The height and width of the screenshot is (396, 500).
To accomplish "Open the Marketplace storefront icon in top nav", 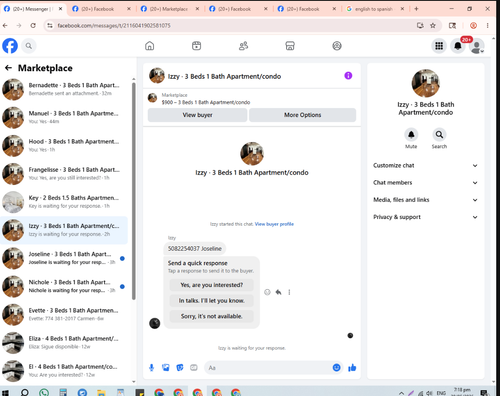I will [x=290, y=46].
